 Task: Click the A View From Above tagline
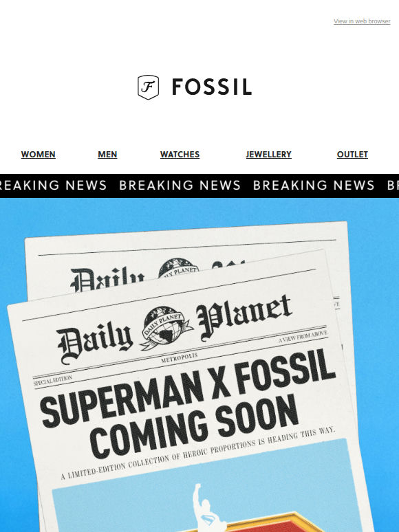303,337
